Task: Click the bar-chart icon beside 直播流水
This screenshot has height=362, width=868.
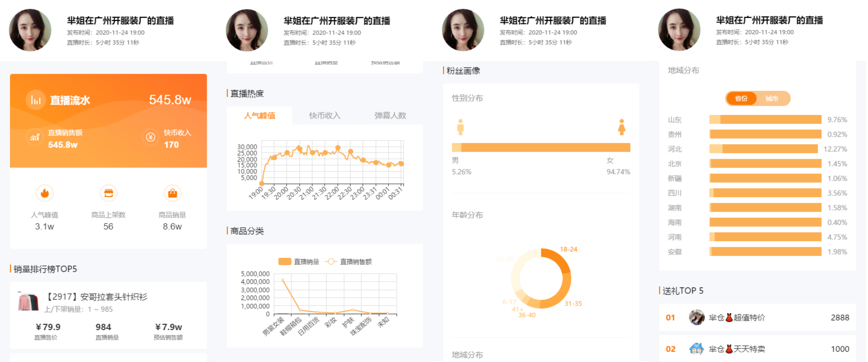Action: point(36,100)
